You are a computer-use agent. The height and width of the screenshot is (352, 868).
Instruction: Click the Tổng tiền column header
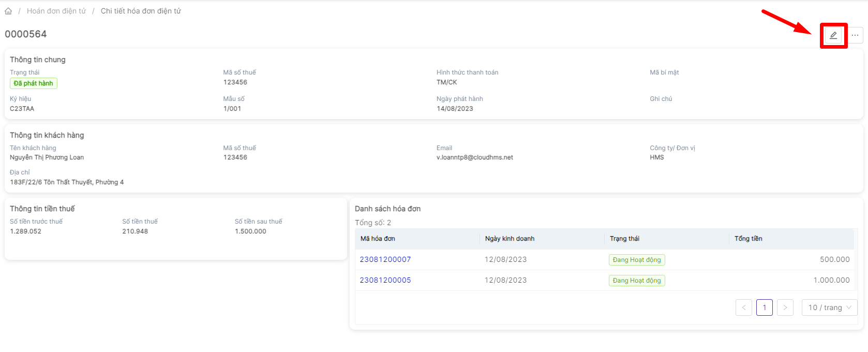point(748,239)
